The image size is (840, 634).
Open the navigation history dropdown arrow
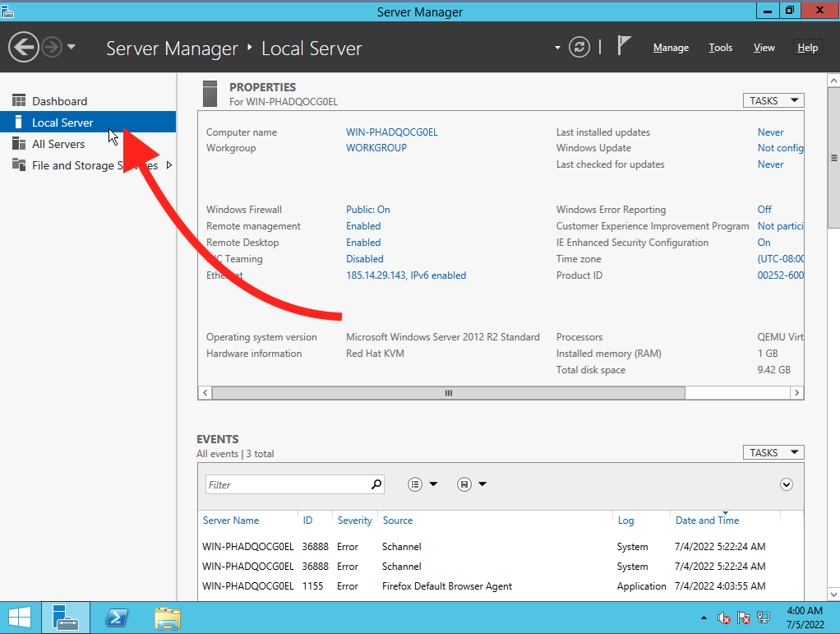click(72, 47)
